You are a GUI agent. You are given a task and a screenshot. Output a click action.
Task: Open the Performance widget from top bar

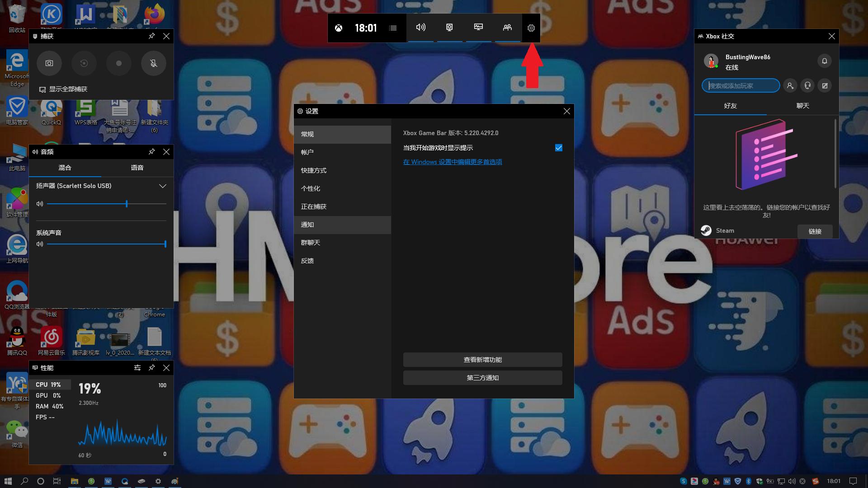pos(478,28)
